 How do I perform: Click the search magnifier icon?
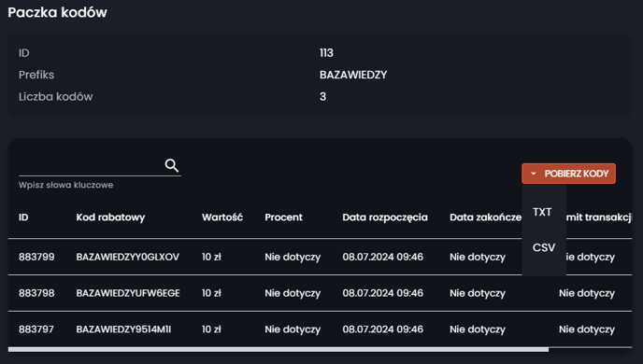pos(172,165)
